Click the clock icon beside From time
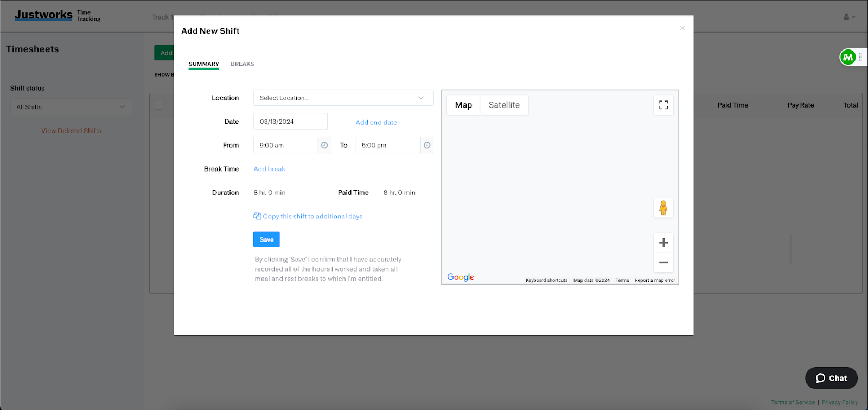The image size is (868, 410). coord(324,145)
